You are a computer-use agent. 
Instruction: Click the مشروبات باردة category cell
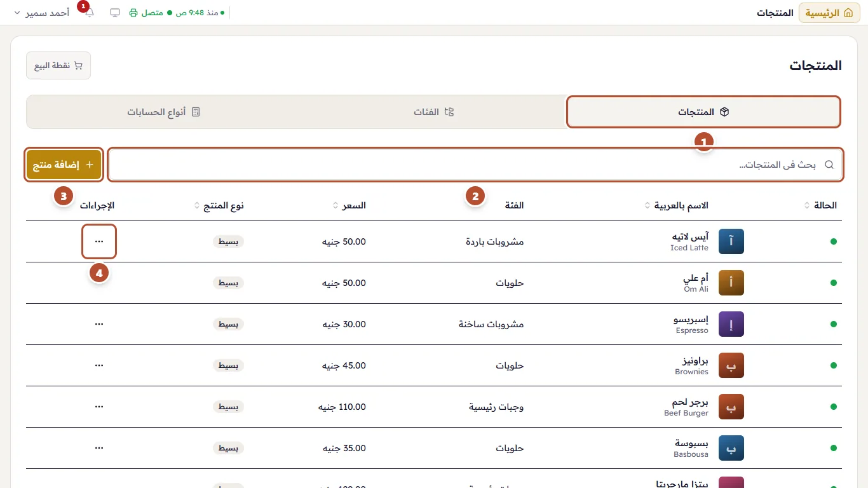[x=495, y=241]
